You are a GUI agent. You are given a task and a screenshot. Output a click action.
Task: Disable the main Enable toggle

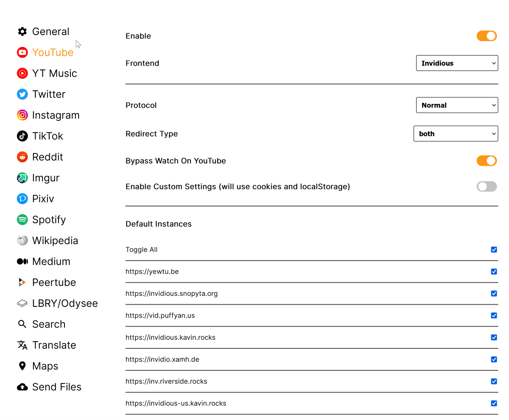(x=487, y=36)
